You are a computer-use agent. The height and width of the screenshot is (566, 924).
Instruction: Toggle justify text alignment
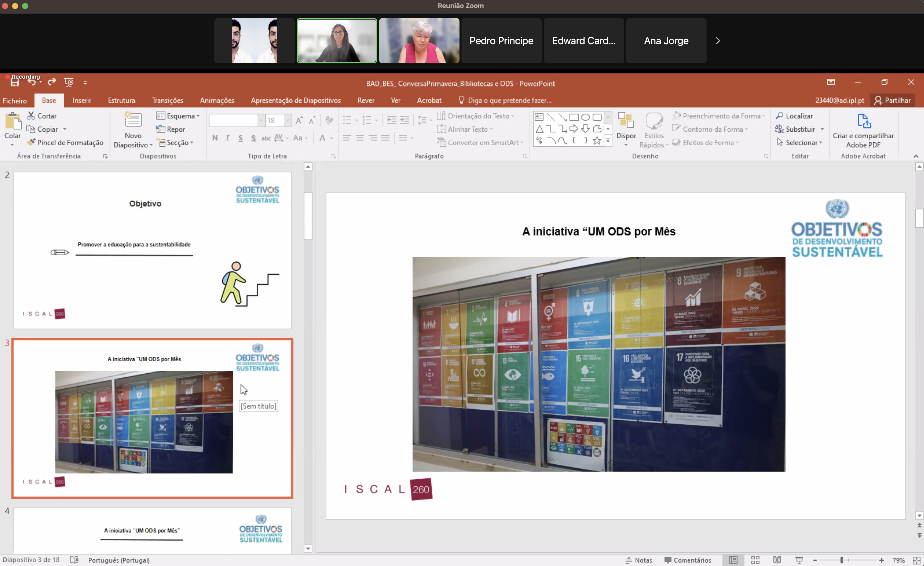click(x=385, y=138)
